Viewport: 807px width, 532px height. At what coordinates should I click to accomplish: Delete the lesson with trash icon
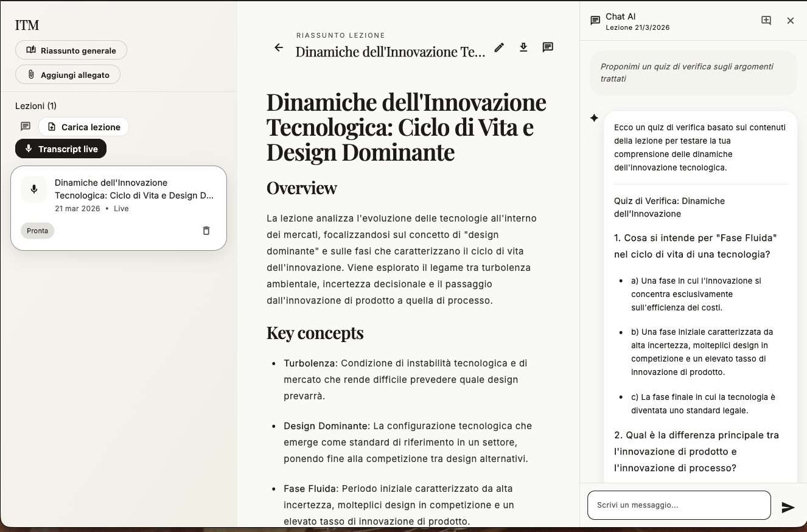tap(206, 231)
